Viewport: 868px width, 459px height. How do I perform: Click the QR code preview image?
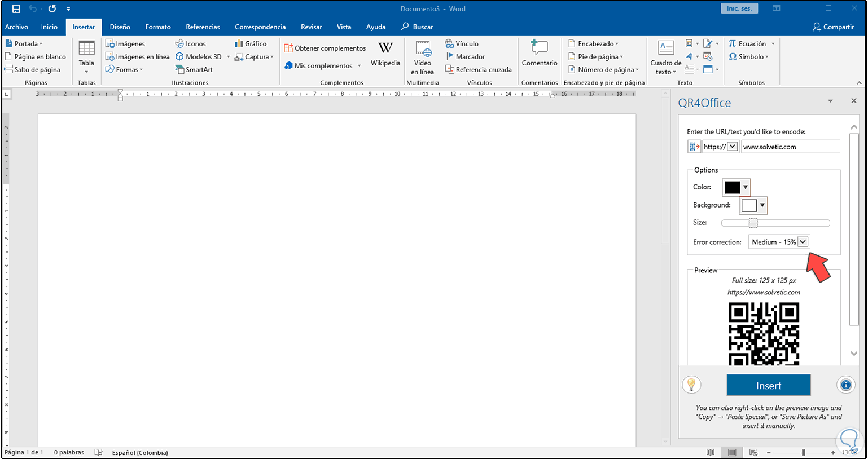coord(764,334)
